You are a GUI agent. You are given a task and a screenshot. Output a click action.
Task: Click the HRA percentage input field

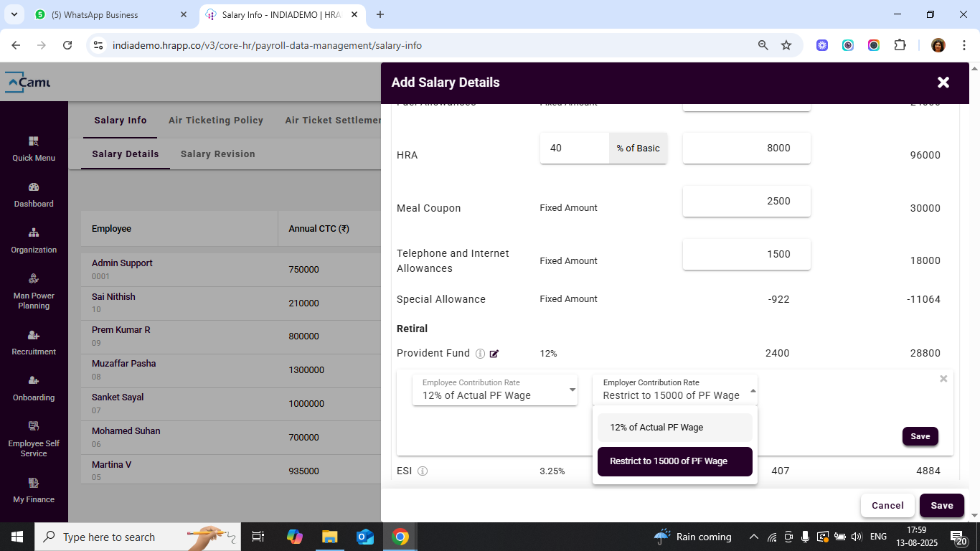(x=574, y=149)
